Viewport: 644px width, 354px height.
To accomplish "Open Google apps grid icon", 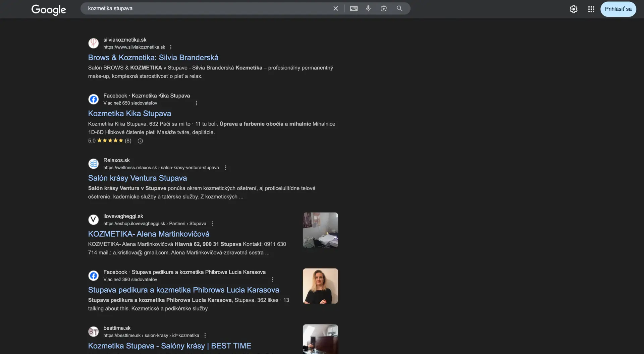I will 591,9.
